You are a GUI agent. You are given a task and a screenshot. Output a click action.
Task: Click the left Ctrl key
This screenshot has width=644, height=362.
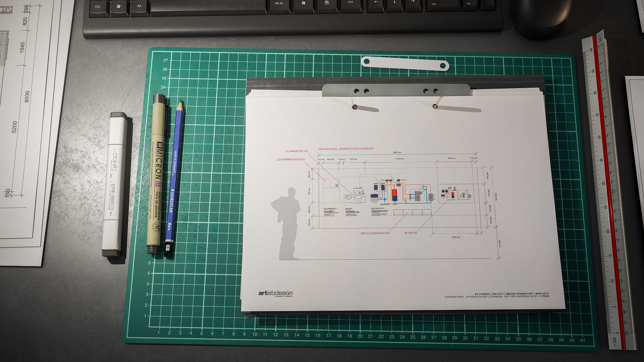[98, 7]
